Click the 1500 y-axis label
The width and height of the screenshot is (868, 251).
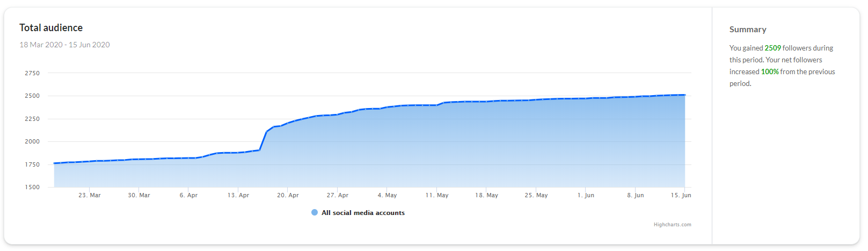click(x=32, y=187)
